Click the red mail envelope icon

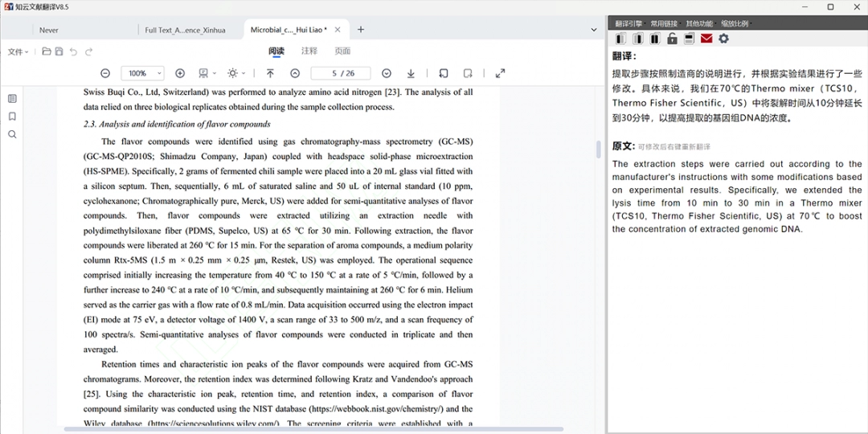tap(706, 39)
